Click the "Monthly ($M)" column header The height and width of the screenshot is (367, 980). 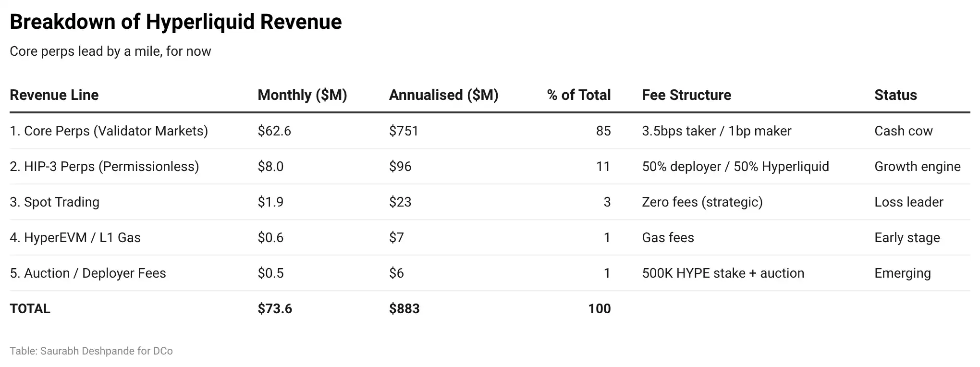(x=302, y=95)
